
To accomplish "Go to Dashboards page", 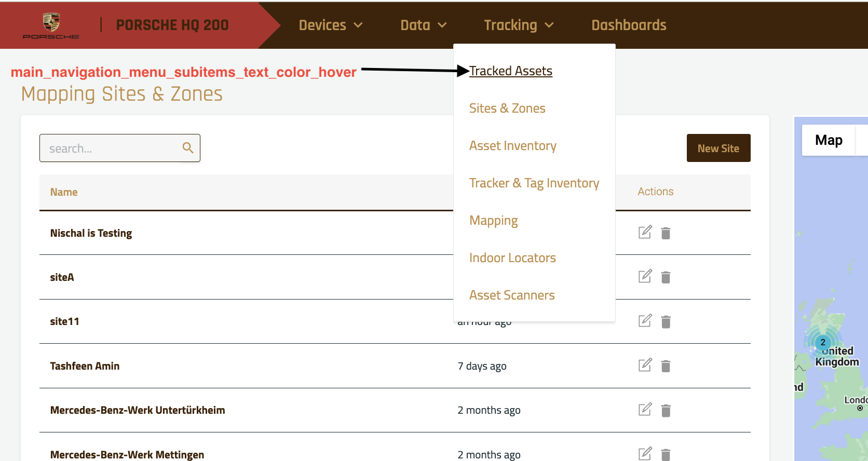I will [629, 25].
